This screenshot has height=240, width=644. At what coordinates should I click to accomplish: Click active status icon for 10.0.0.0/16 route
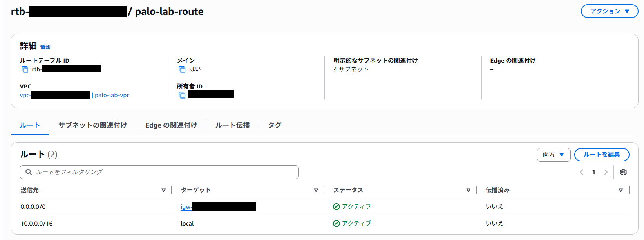click(x=336, y=224)
